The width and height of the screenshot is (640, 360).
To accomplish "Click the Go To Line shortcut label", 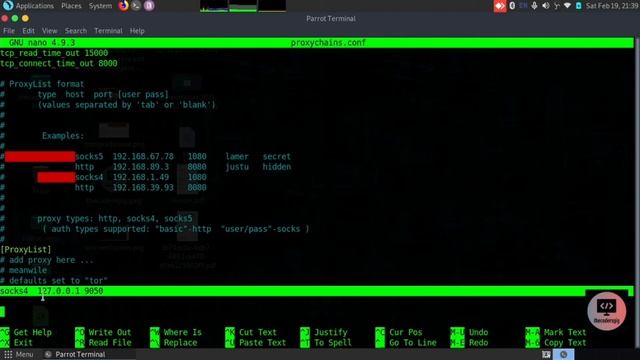I will point(413,342).
